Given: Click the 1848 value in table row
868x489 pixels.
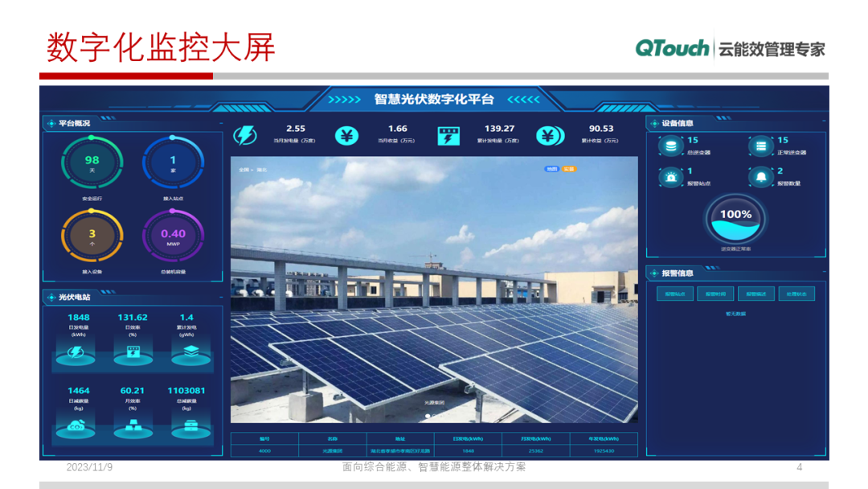Looking at the screenshot, I should [468, 450].
